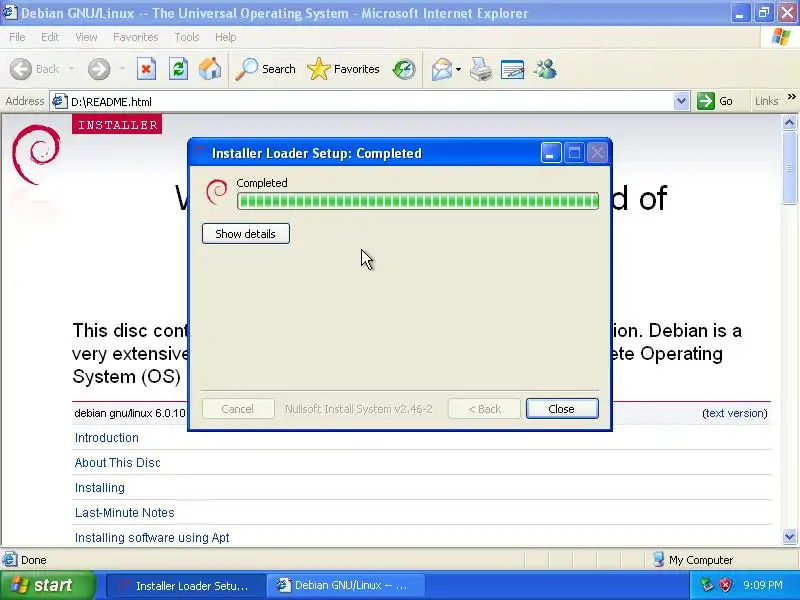800x600 pixels.
Task: Click the Forward arrow toolbar icon
Action: tap(99, 69)
